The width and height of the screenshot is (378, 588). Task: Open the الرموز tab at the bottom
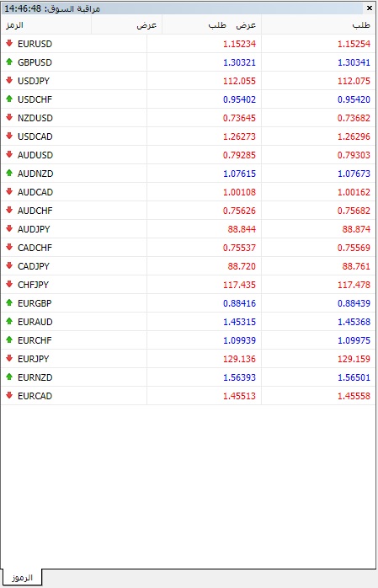[x=22, y=578]
